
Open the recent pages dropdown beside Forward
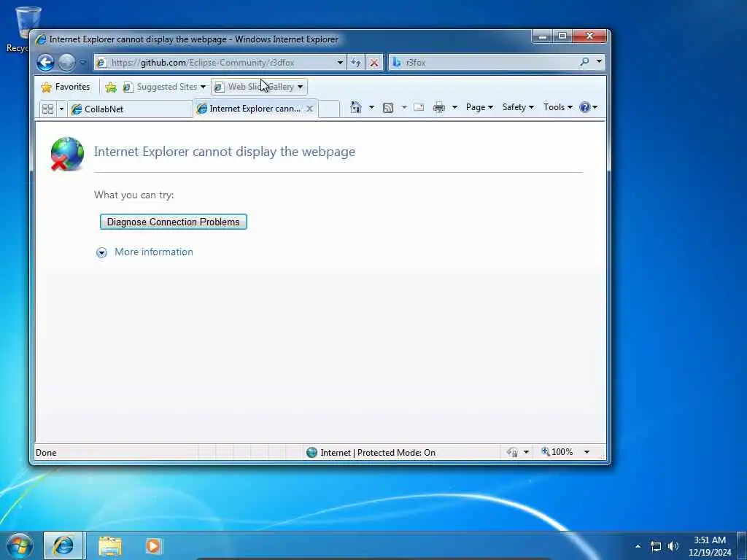pyautogui.click(x=82, y=63)
